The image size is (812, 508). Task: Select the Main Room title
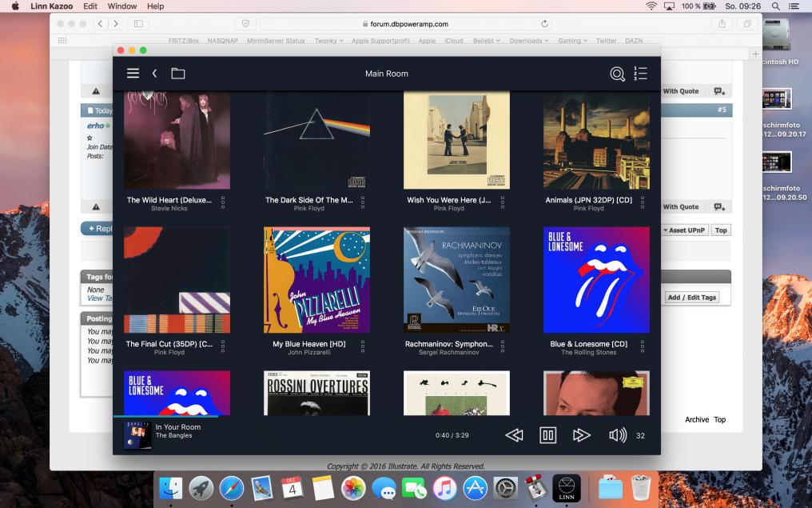click(386, 74)
